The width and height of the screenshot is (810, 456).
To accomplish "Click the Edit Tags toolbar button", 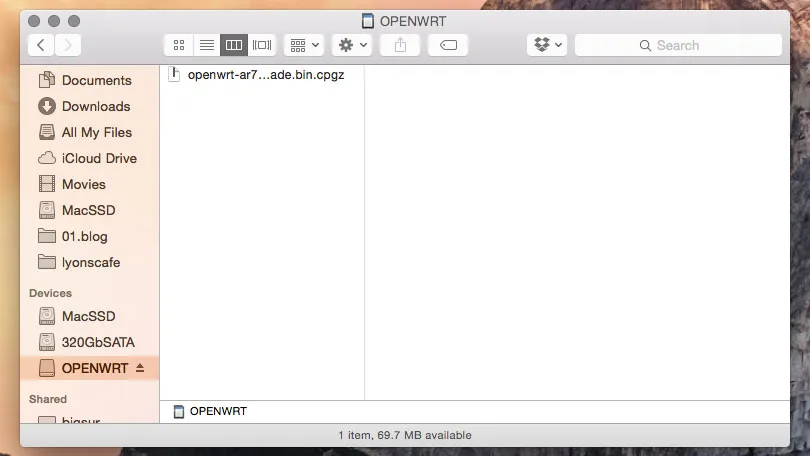I will coord(448,45).
